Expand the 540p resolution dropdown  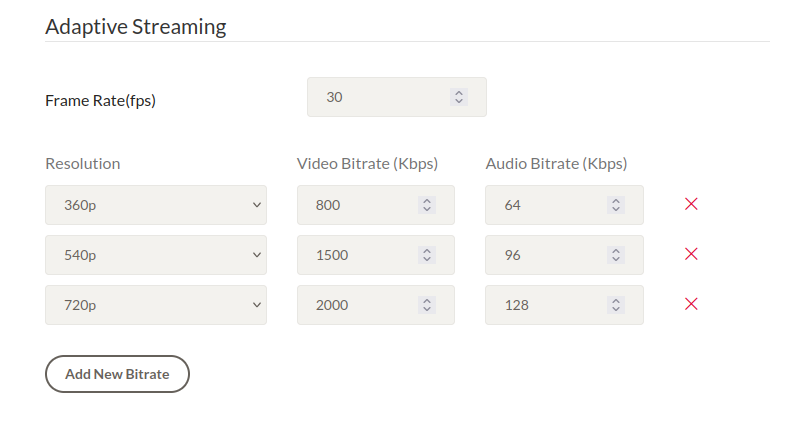tap(156, 255)
